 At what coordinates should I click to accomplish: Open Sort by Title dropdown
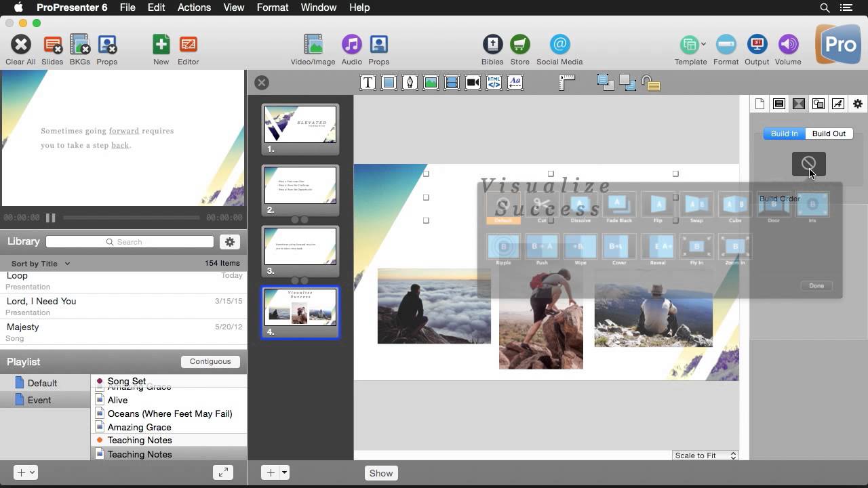(x=41, y=264)
